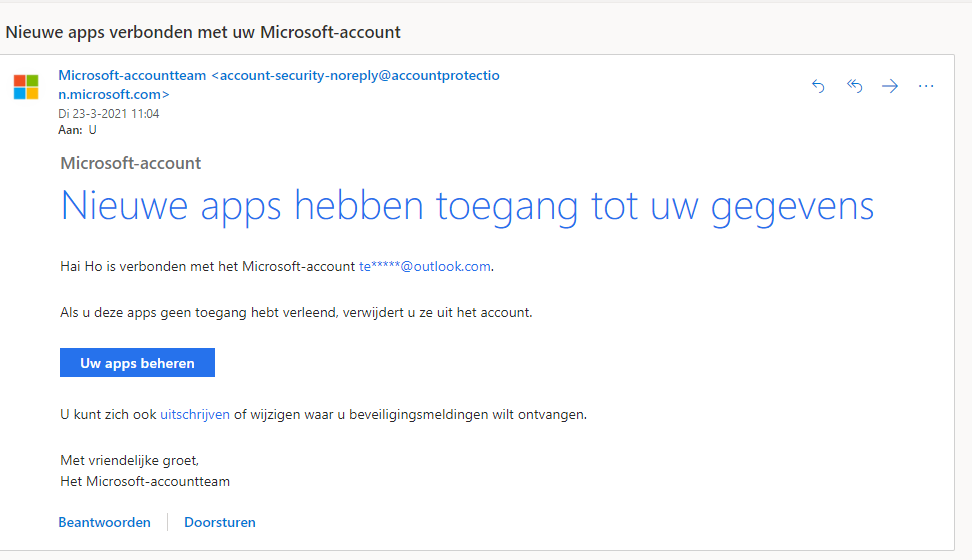This screenshot has width=972, height=560.
Task: Click the Aan: U recipient line
Action: 77,130
